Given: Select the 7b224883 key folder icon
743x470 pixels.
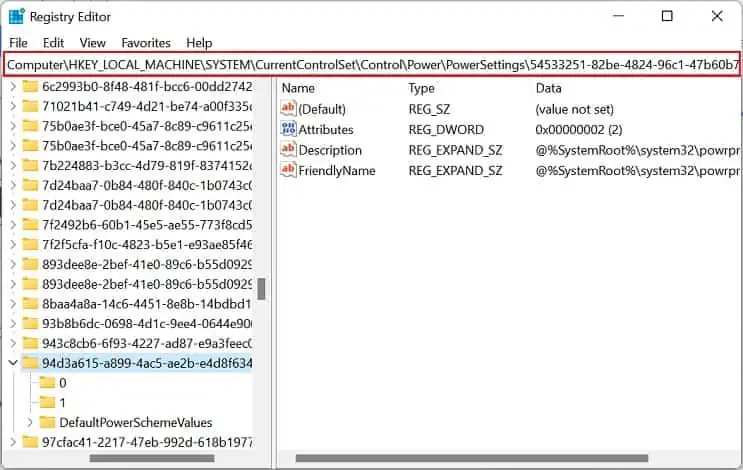Looking at the screenshot, I should pyautogui.click(x=30, y=165).
